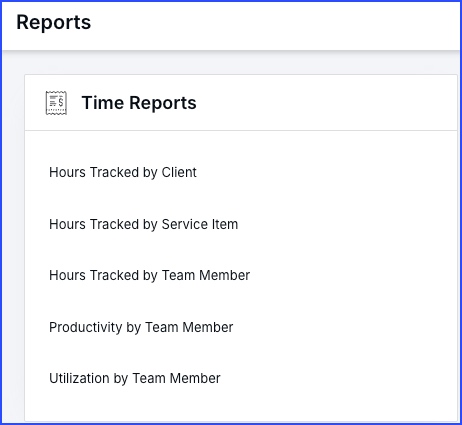
Task: Select the Productivity report link
Action: click(141, 327)
